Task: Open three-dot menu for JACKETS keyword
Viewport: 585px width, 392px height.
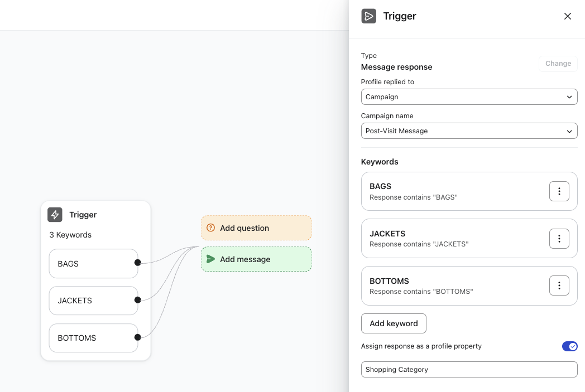Action: tap(559, 239)
